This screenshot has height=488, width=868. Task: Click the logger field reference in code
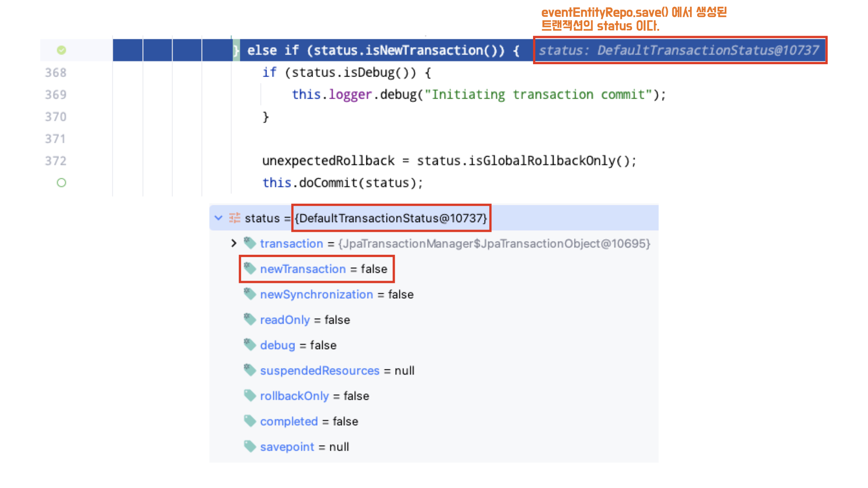350,94
